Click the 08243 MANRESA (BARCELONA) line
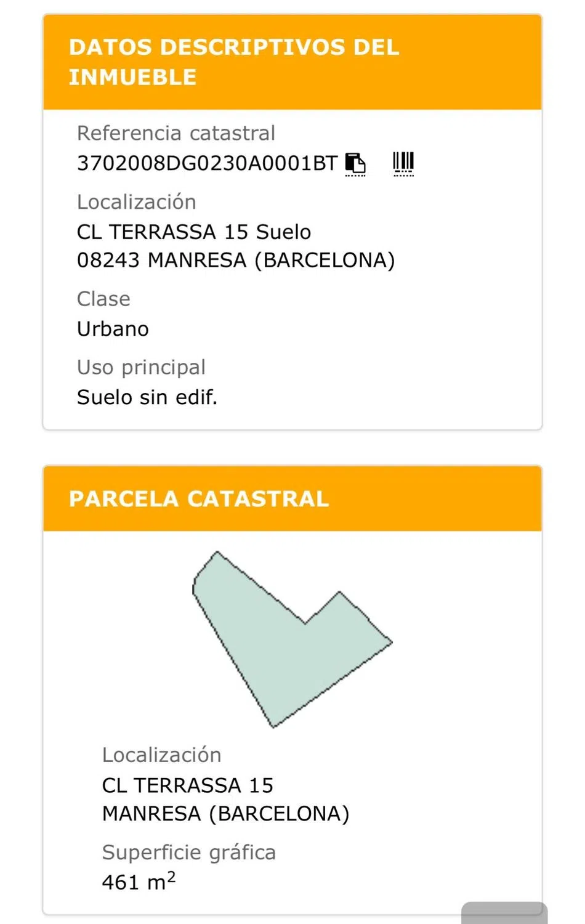This screenshot has height=924, width=585. click(236, 261)
